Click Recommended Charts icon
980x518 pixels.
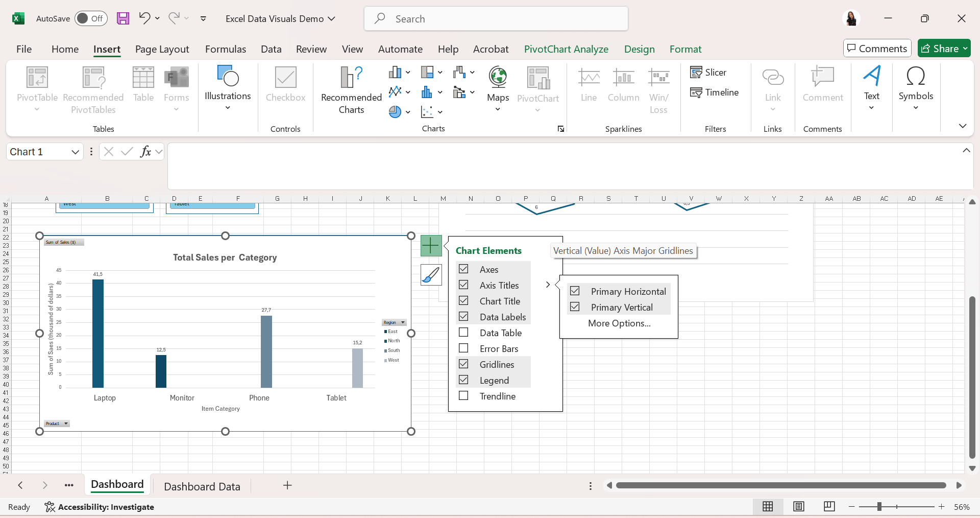351,77
